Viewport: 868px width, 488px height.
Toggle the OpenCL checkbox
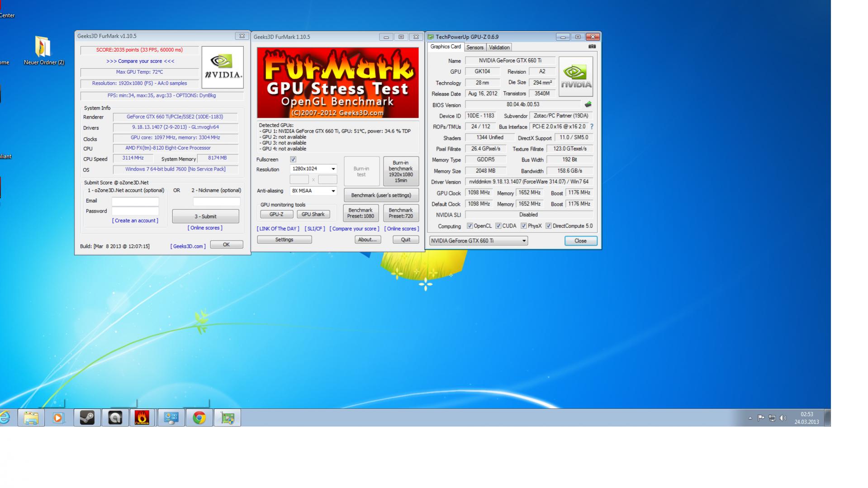click(x=470, y=226)
